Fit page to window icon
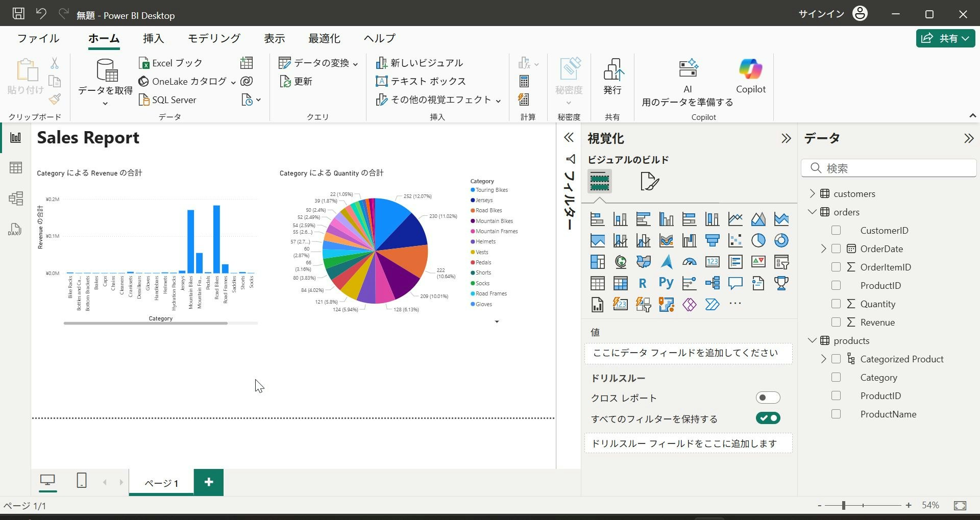980x520 pixels. [x=960, y=505]
